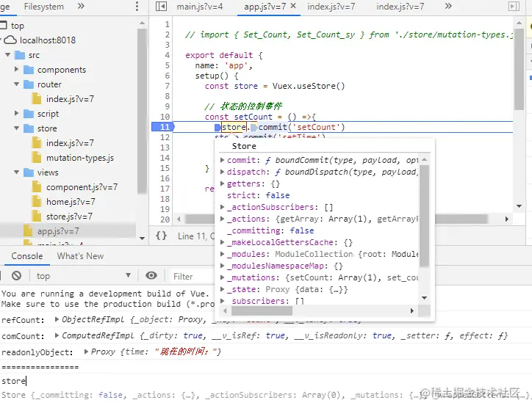
Task: Expand getters property in Store popup
Action: click(222, 183)
